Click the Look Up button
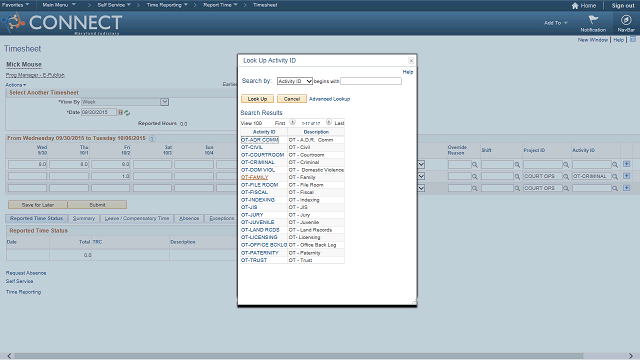 coord(257,99)
